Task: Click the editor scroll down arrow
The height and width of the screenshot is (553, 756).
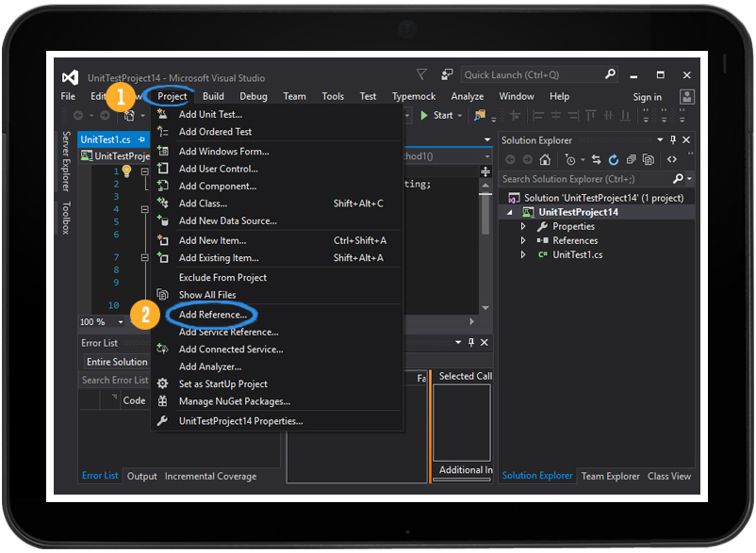Action: coord(485,308)
